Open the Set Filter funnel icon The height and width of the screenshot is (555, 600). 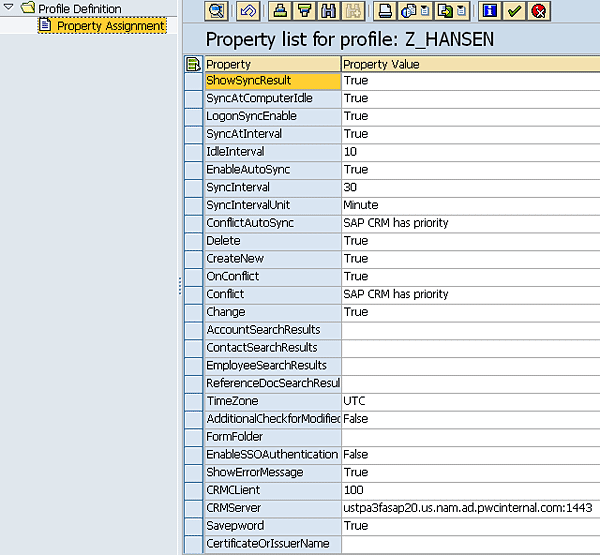click(x=304, y=11)
